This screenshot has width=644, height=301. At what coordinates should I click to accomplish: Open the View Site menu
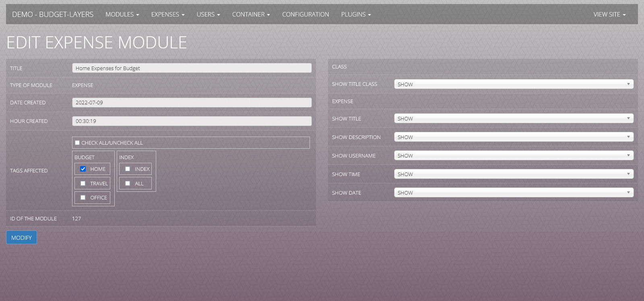coord(609,15)
